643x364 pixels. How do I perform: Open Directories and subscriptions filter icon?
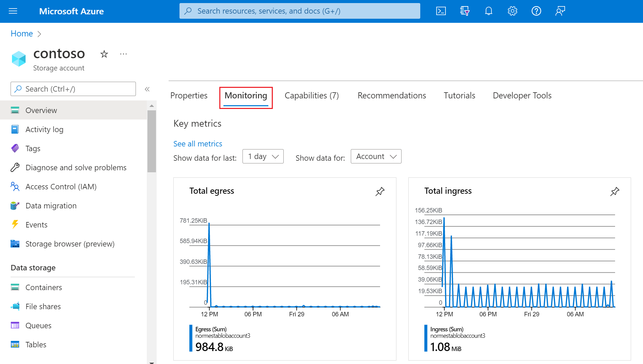pos(465,11)
